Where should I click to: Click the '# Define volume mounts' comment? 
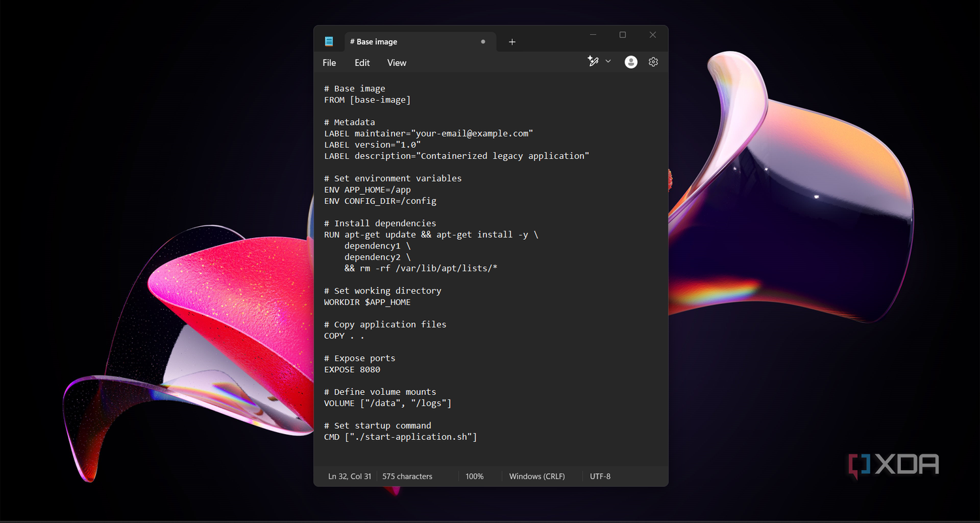[x=380, y=392]
